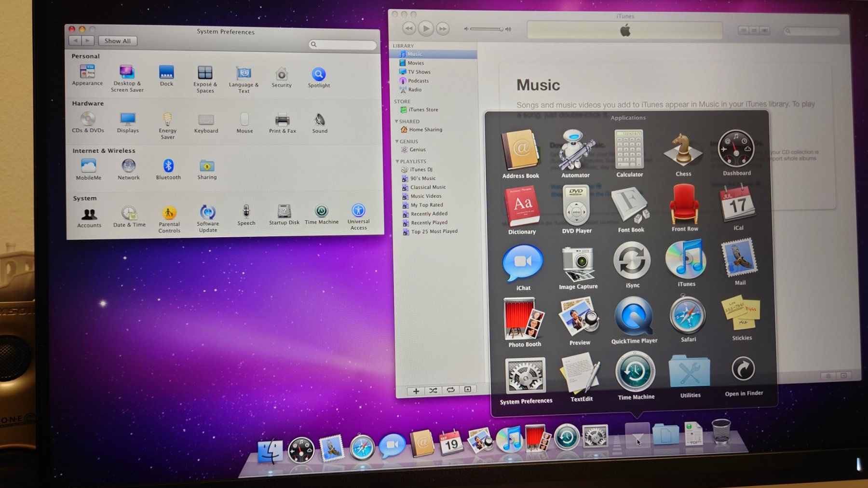The image size is (868, 488).
Task: Collapse the GENIUS section in iTunes
Action: [x=397, y=141]
